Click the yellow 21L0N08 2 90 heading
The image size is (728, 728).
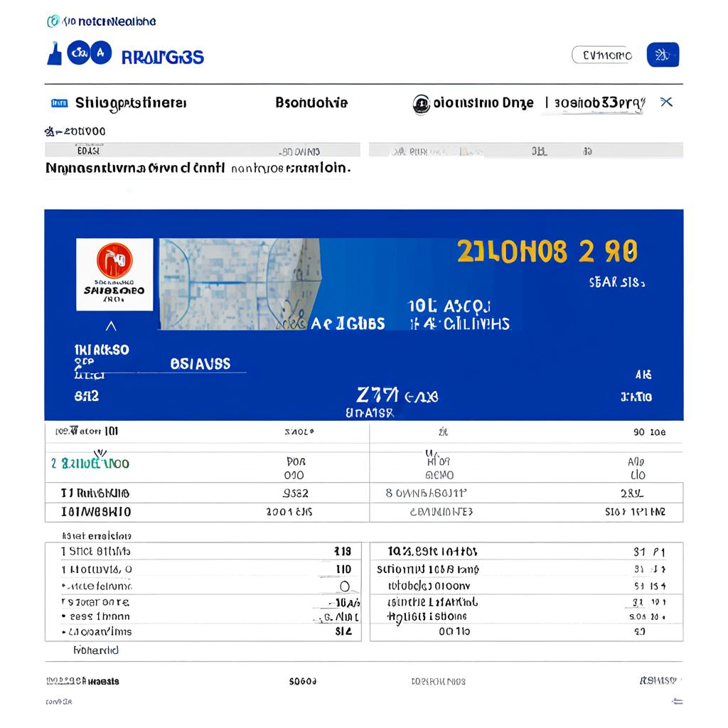click(547, 252)
